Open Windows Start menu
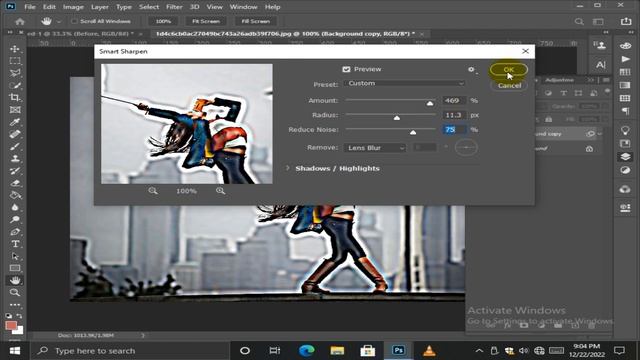This screenshot has width=640, height=360. (x=15, y=351)
